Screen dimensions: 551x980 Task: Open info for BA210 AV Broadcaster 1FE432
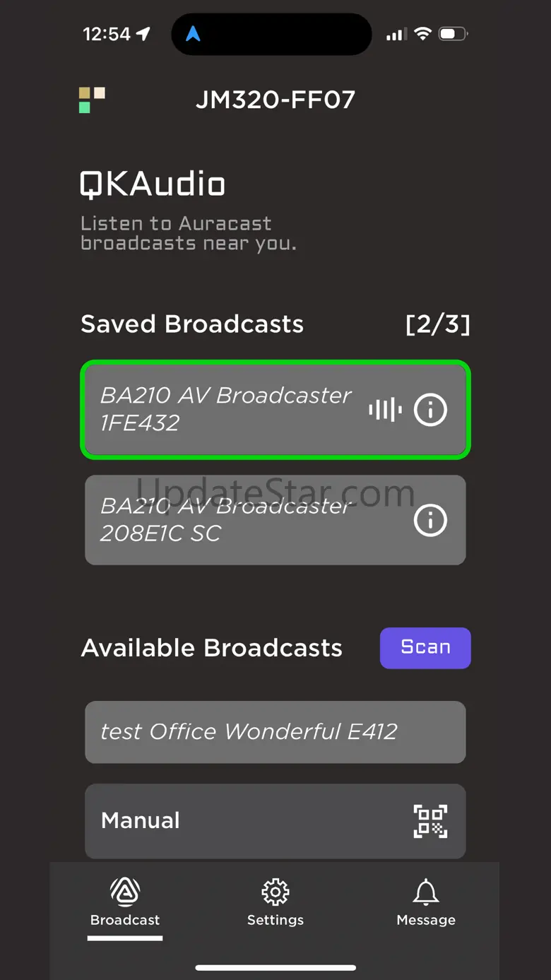(430, 409)
